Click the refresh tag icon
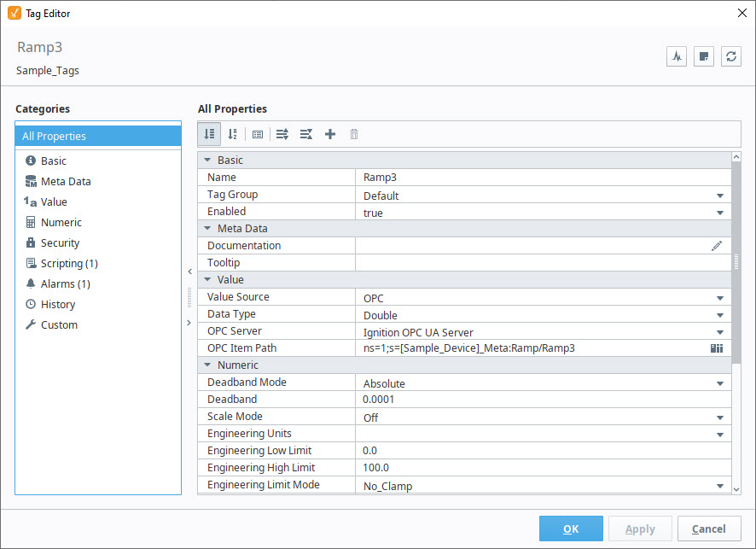756x549 pixels. [731, 56]
